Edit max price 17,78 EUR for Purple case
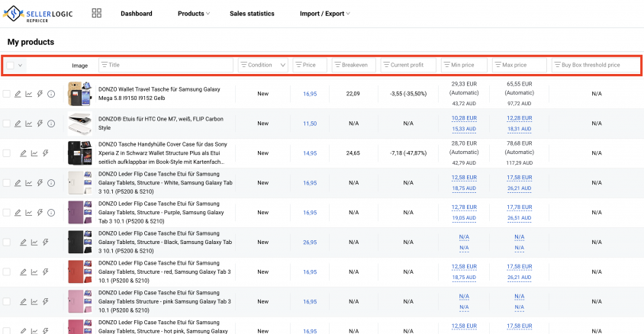 (519, 207)
